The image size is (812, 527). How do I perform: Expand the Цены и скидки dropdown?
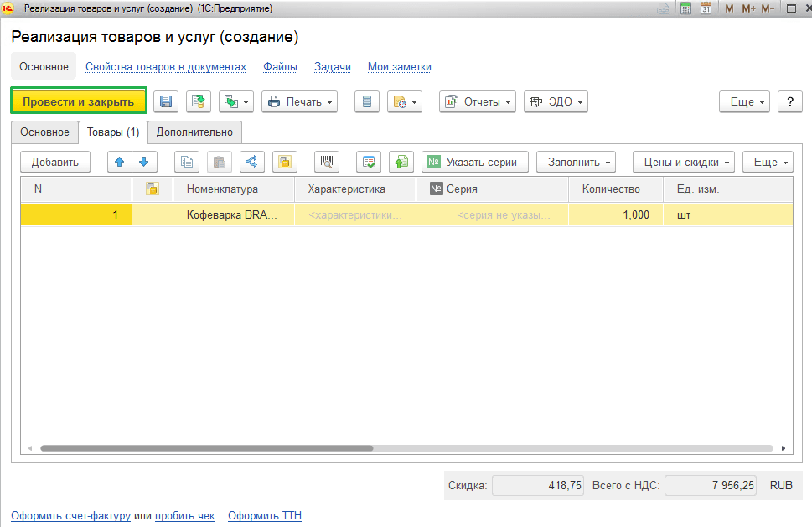tap(684, 162)
